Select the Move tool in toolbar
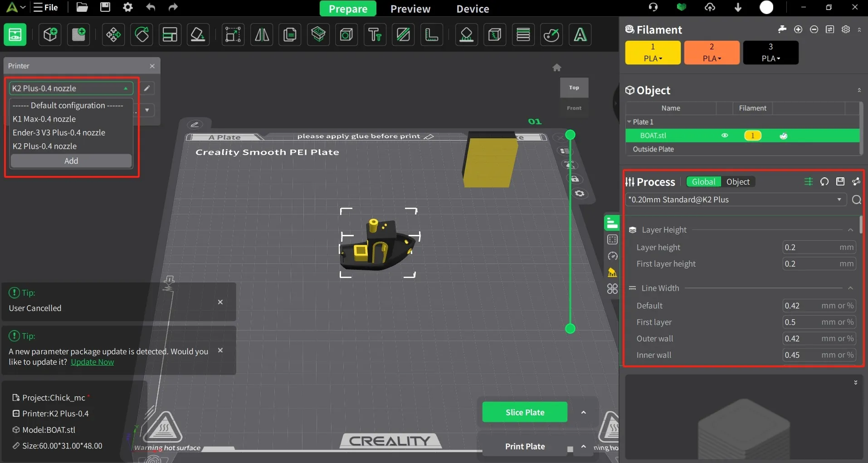Screen dimensions: 868x463 pos(113,34)
